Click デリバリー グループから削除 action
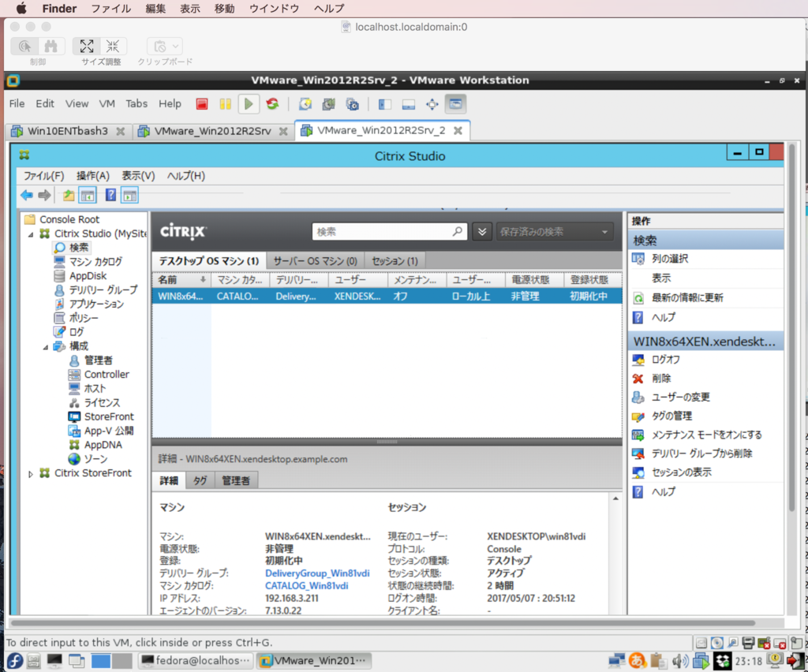Image resolution: width=808 pixels, height=672 pixels. [701, 454]
